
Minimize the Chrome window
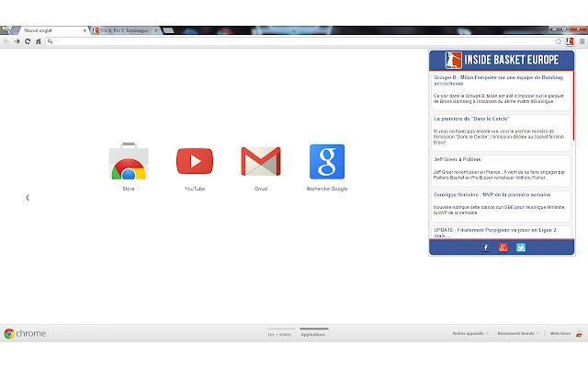point(555,29)
